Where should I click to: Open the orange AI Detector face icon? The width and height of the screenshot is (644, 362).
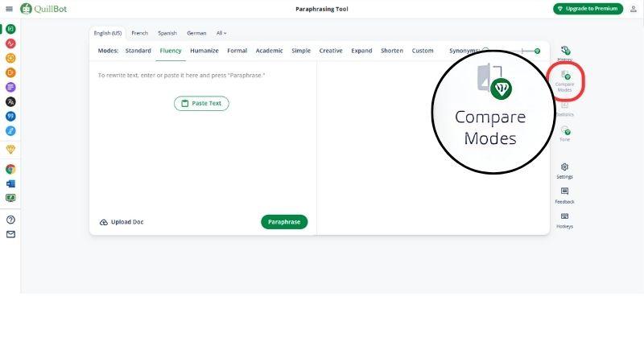pos(10,58)
